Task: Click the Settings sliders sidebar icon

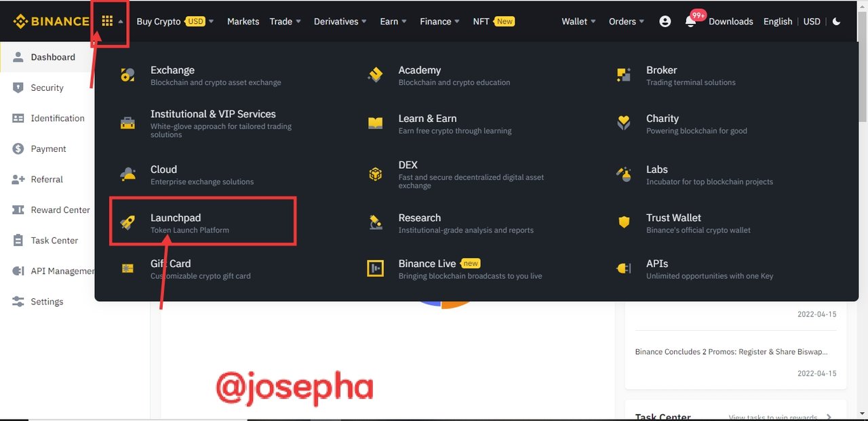Action: coord(18,301)
